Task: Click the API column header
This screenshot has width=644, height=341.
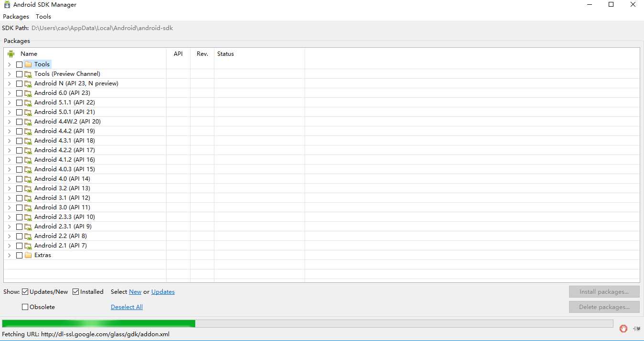Action: 178,54
